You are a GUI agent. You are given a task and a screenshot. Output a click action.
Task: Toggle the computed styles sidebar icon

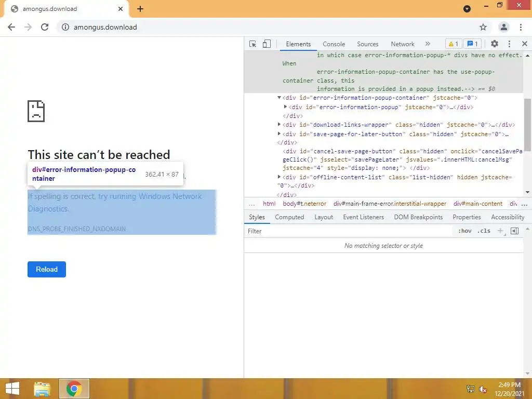point(515,231)
